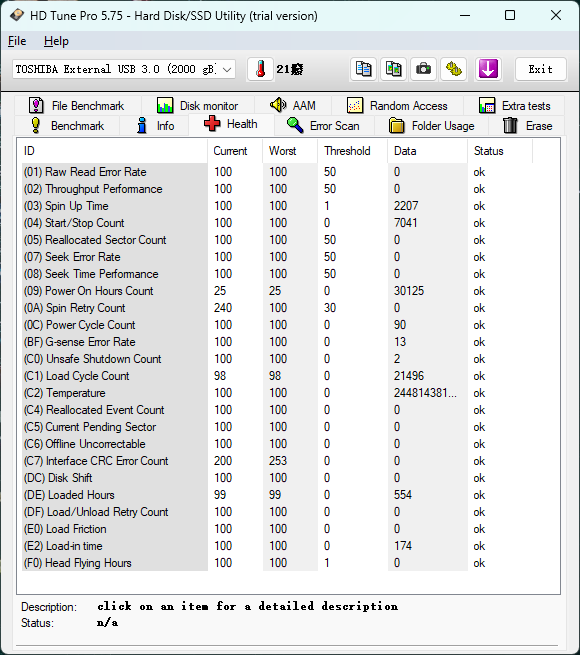Select the (E2) Load-in time row
The image size is (580, 655).
point(277,546)
